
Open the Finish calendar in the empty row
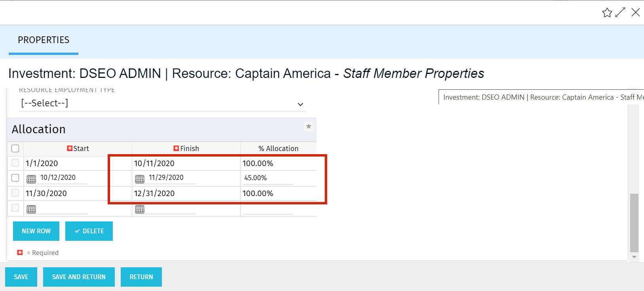140,209
